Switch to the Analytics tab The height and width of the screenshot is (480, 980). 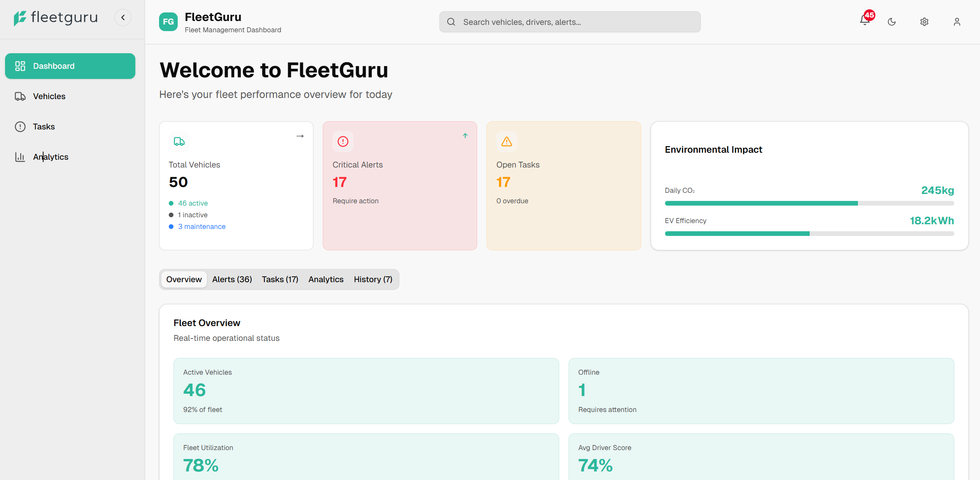point(325,279)
